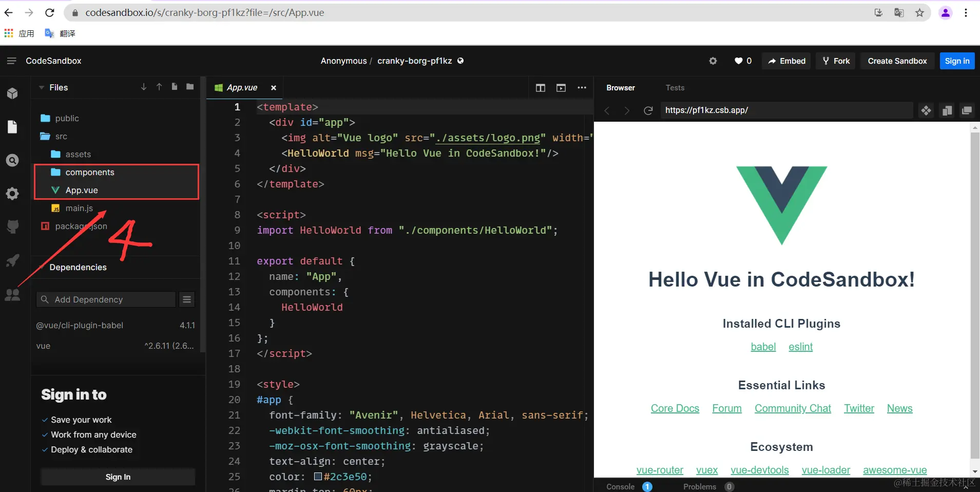
Task: Refresh the preview browser
Action: point(648,110)
